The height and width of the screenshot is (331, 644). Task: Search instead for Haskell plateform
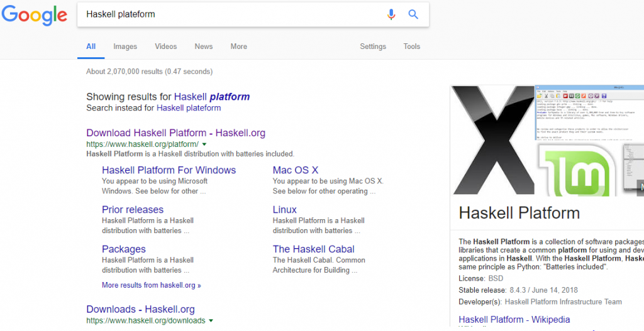(x=189, y=108)
